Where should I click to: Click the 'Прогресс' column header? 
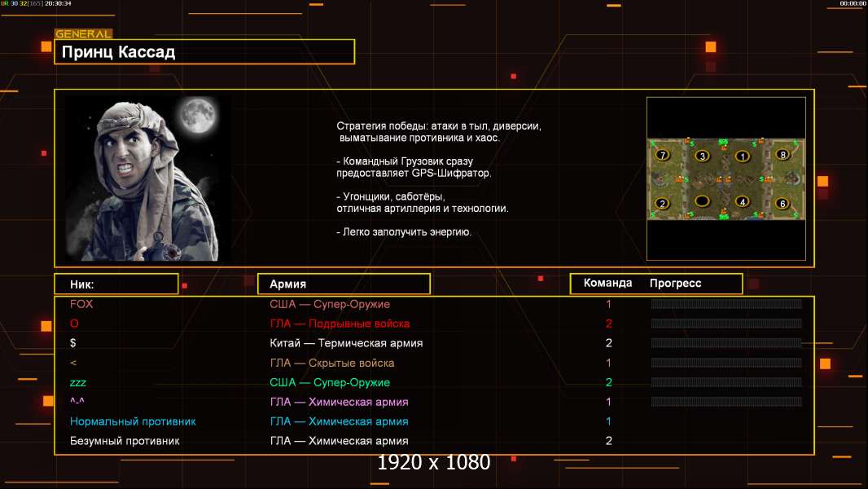click(675, 283)
